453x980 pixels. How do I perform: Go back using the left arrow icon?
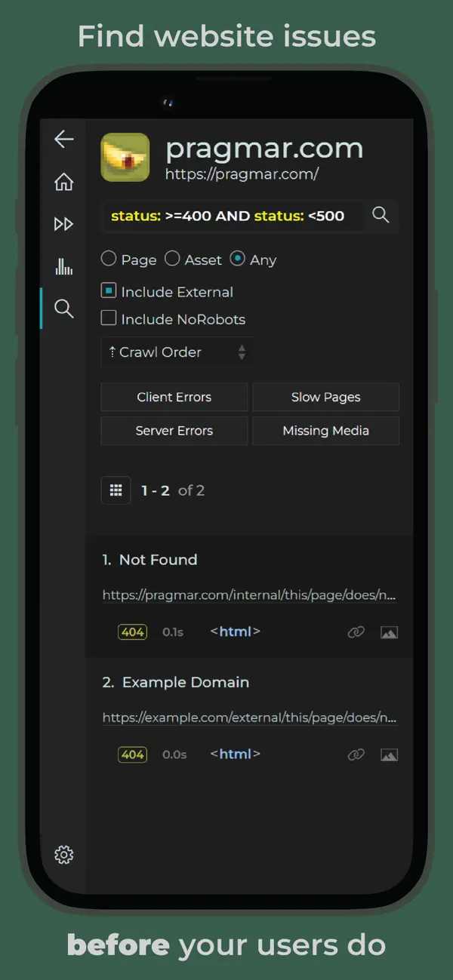[64, 139]
